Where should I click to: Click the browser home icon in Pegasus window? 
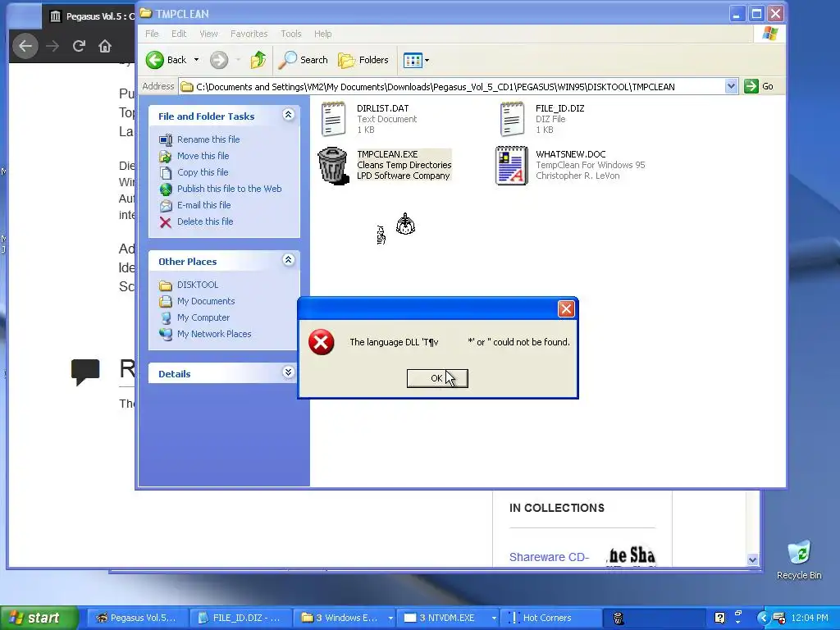tap(105, 46)
